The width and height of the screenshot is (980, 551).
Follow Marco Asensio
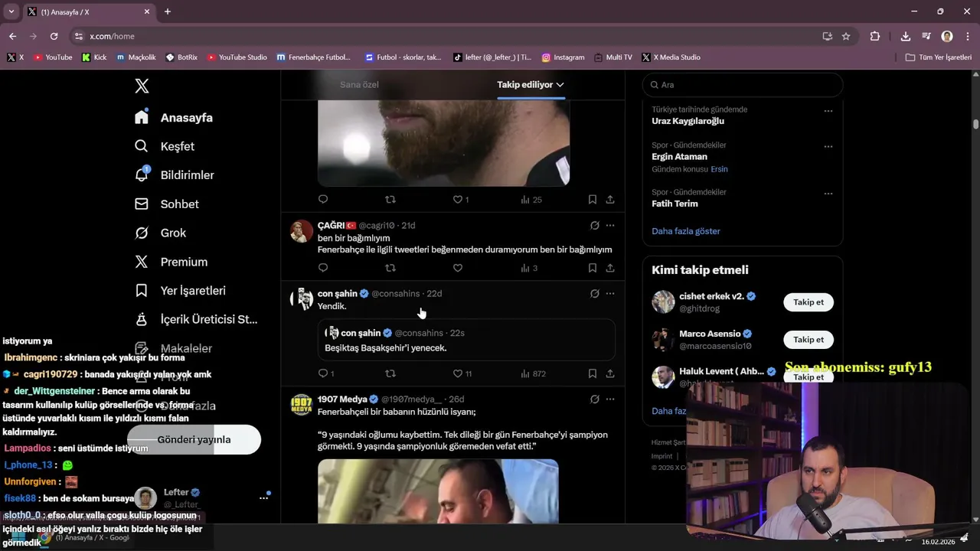808,340
